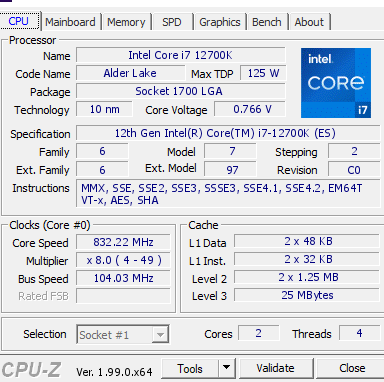Click the Model value 7
384x382 pixels.
(230, 152)
